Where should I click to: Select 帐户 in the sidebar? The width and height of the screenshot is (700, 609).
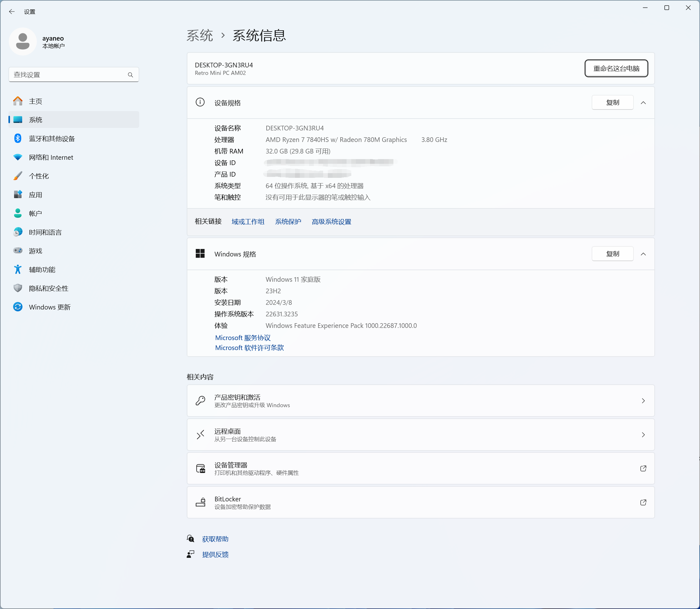point(74,213)
